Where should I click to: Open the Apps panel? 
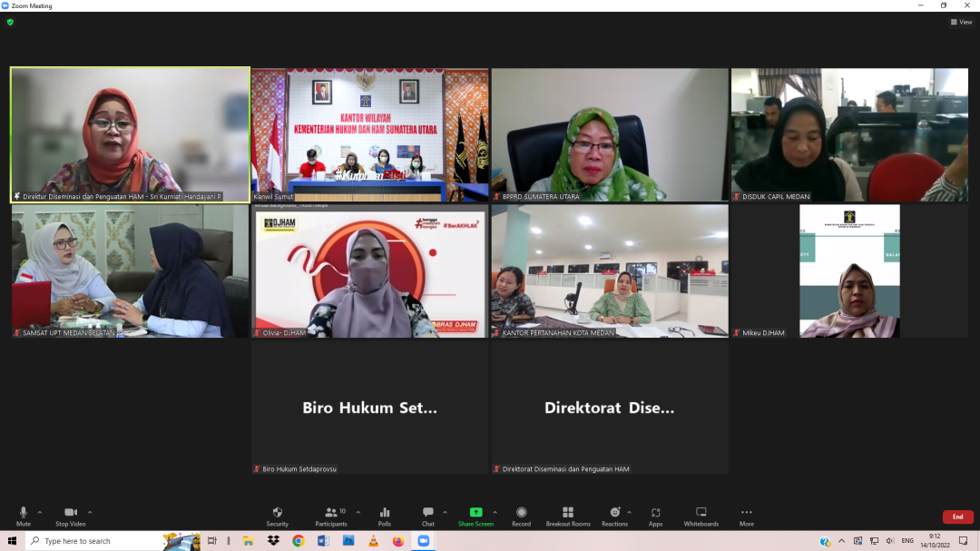(x=655, y=516)
